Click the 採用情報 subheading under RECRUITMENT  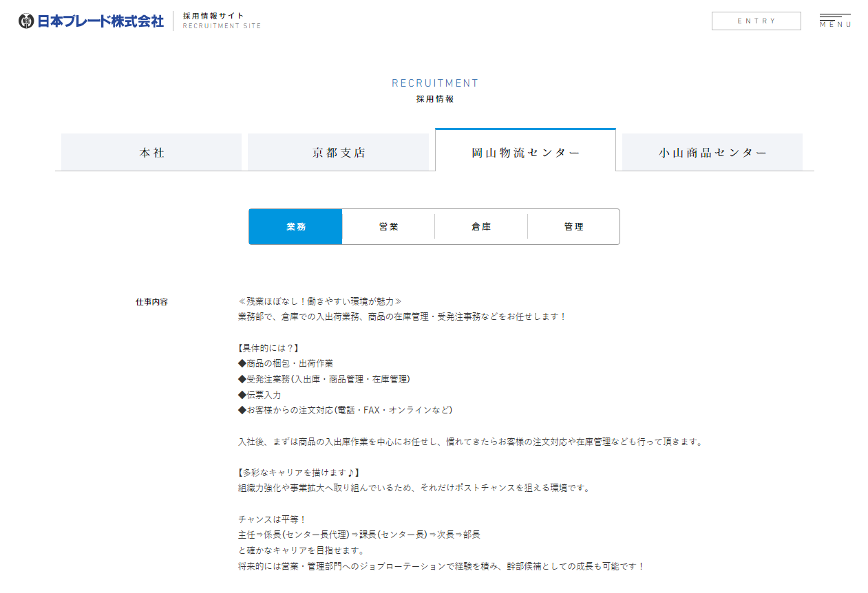tap(434, 99)
